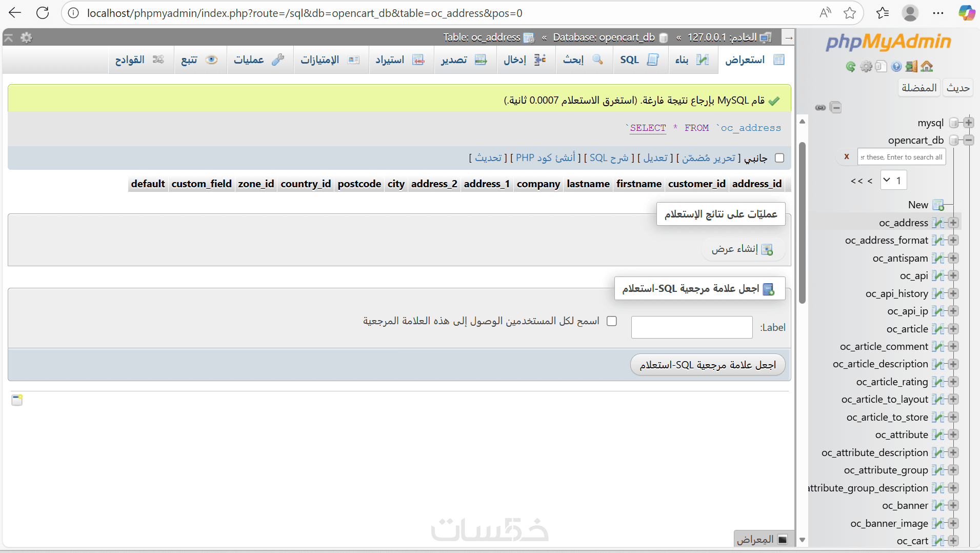The height and width of the screenshot is (553, 980).
Task: Click the structure icon beside oc_attribute
Action: pyautogui.click(x=938, y=435)
